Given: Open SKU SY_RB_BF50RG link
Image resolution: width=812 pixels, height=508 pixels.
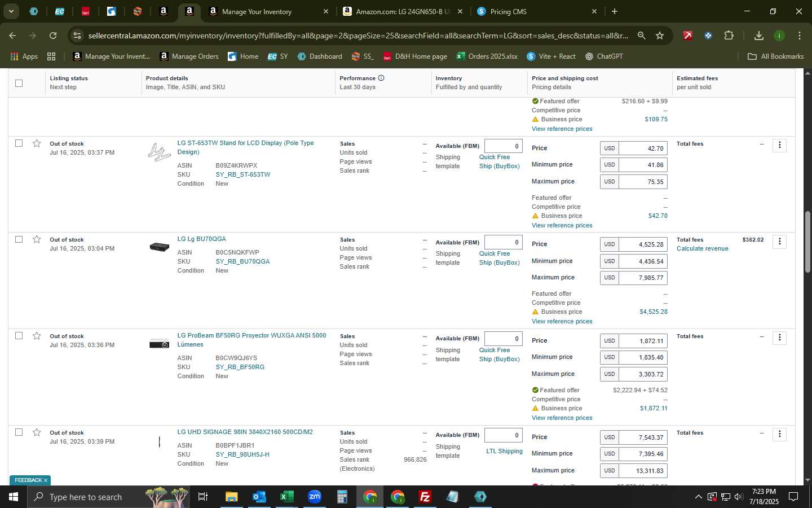Looking at the screenshot, I should click(240, 367).
